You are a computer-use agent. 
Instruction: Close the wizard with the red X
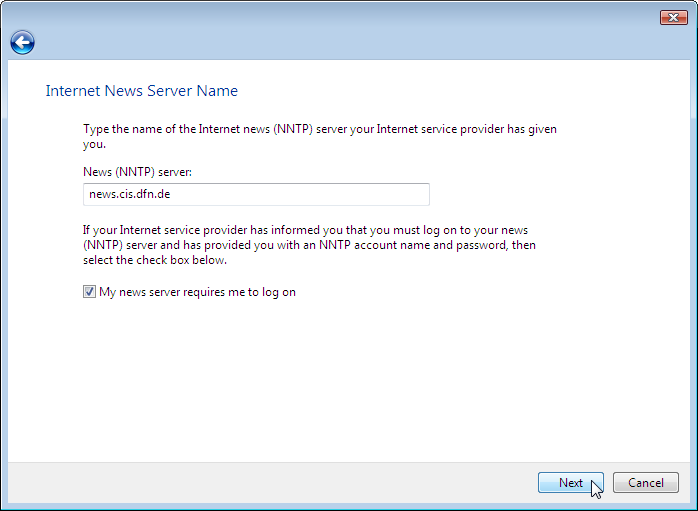click(x=674, y=17)
